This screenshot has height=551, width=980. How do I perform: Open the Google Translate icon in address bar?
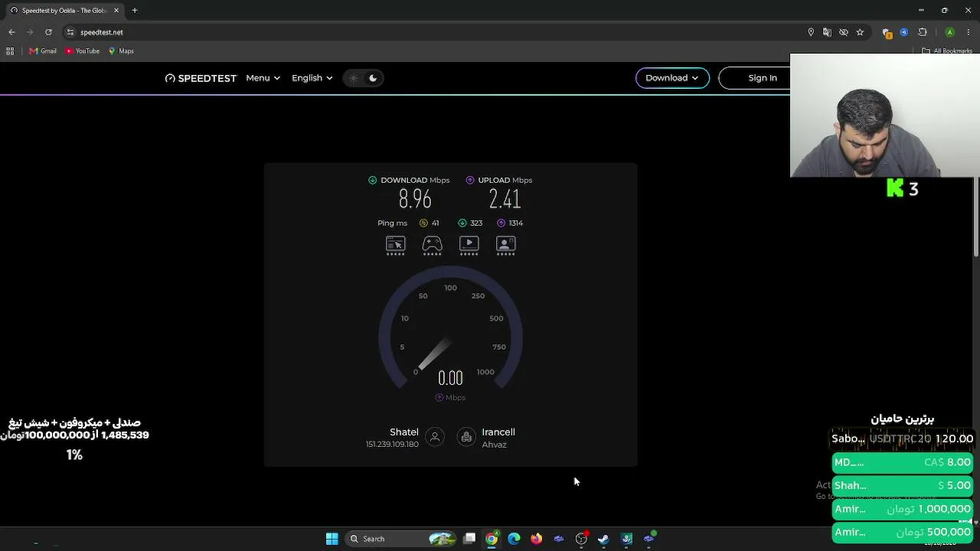827,32
